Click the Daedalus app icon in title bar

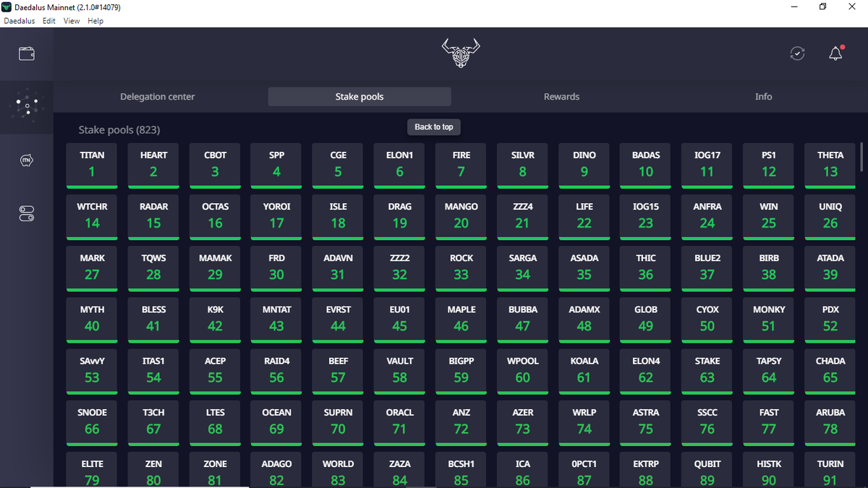7,7
